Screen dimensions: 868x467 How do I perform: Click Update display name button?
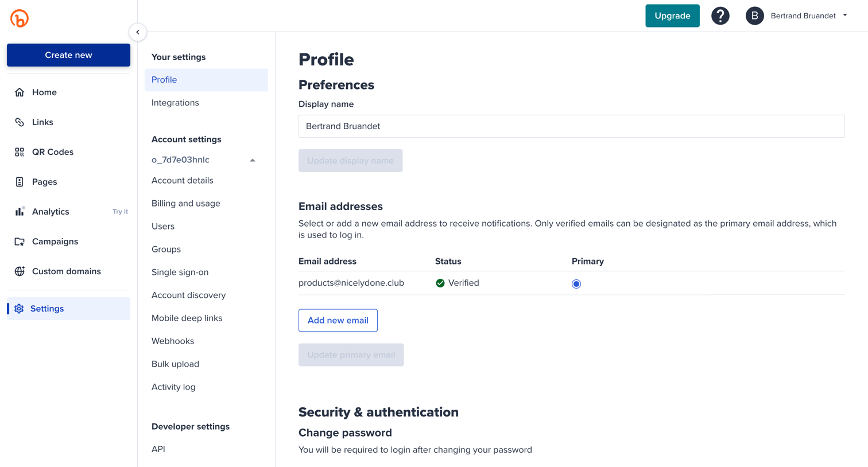coord(350,161)
